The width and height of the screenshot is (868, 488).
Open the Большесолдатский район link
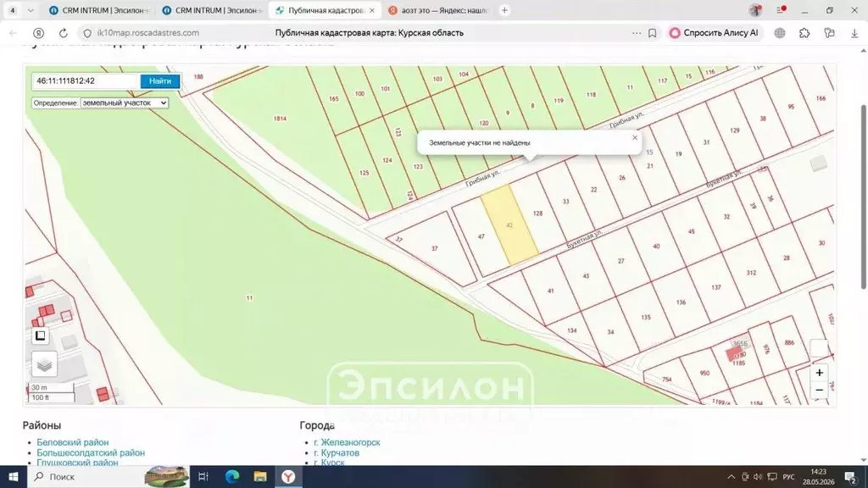(91, 452)
